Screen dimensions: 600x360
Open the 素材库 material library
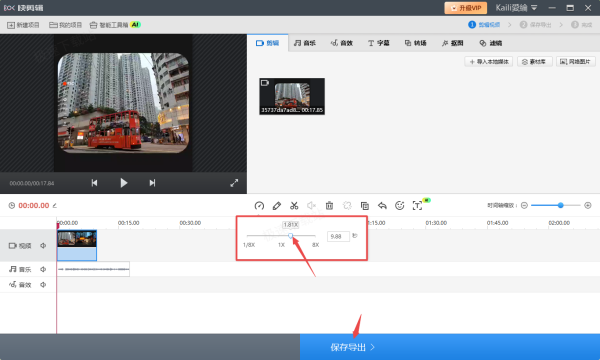click(535, 62)
